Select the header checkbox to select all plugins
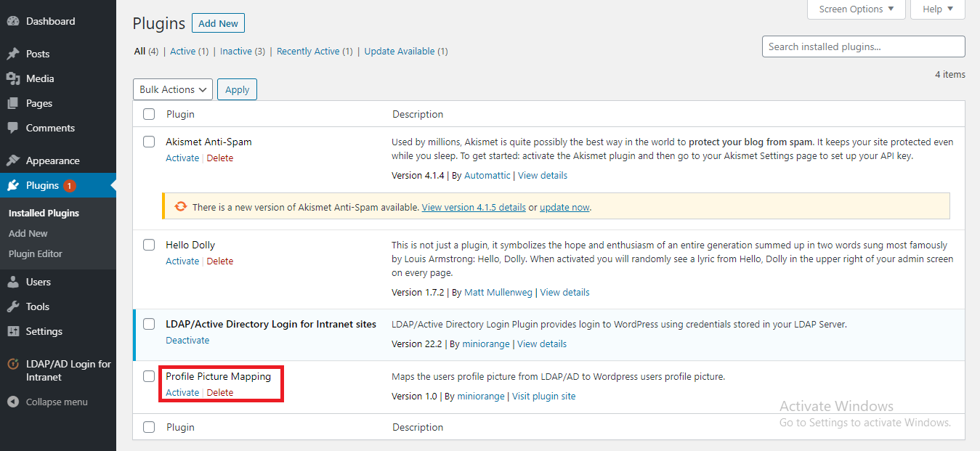The height and width of the screenshot is (451, 980). tap(149, 113)
